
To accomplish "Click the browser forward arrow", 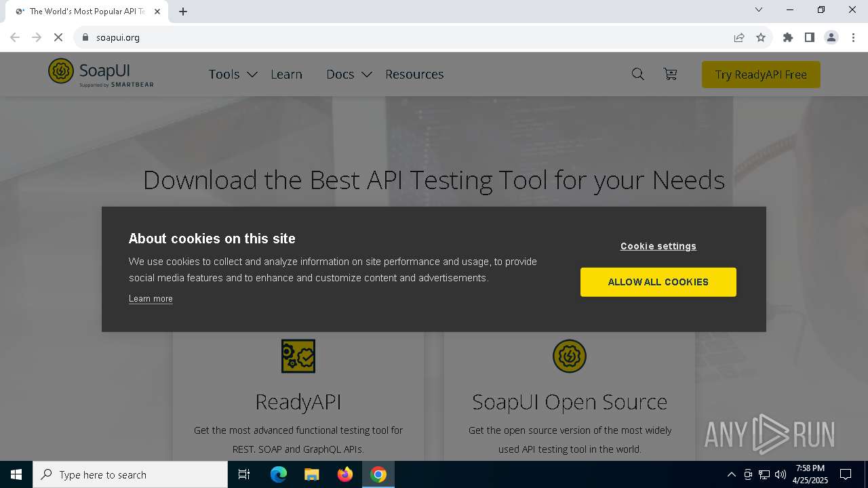I will (37, 37).
